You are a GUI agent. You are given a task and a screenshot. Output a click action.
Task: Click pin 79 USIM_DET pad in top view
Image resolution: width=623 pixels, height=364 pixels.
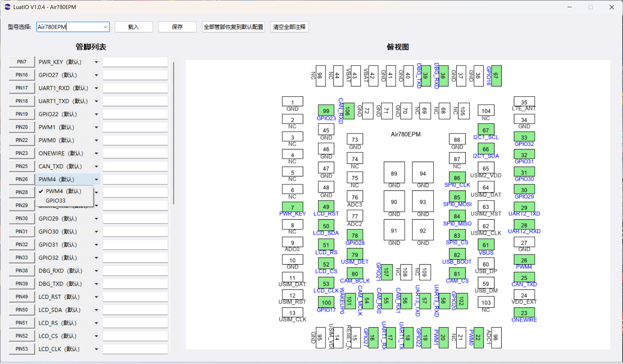(355, 255)
